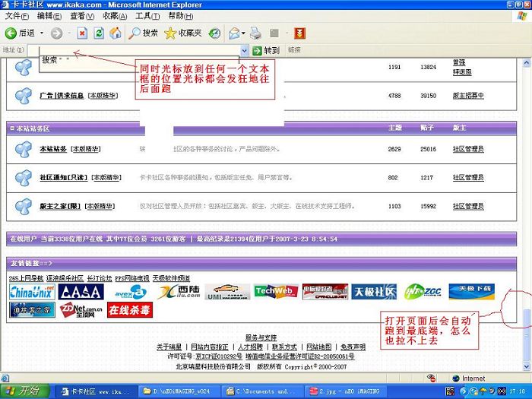Click the History toolbar icon

215,33
